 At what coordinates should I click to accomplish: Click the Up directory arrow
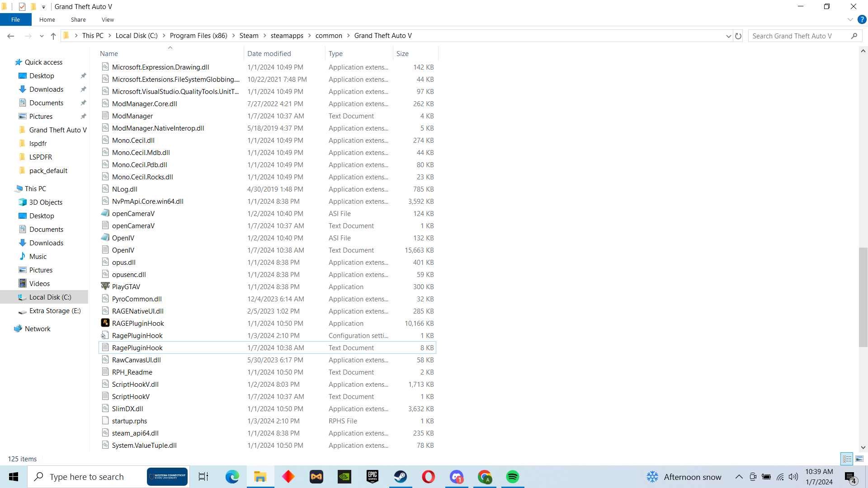point(53,36)
